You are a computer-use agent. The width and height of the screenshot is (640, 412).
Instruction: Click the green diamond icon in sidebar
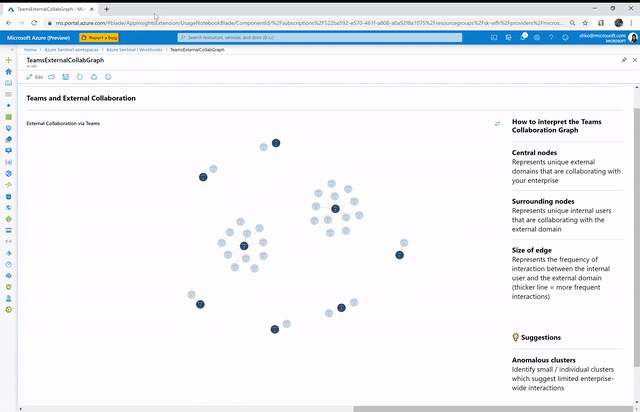click(8, 219)
